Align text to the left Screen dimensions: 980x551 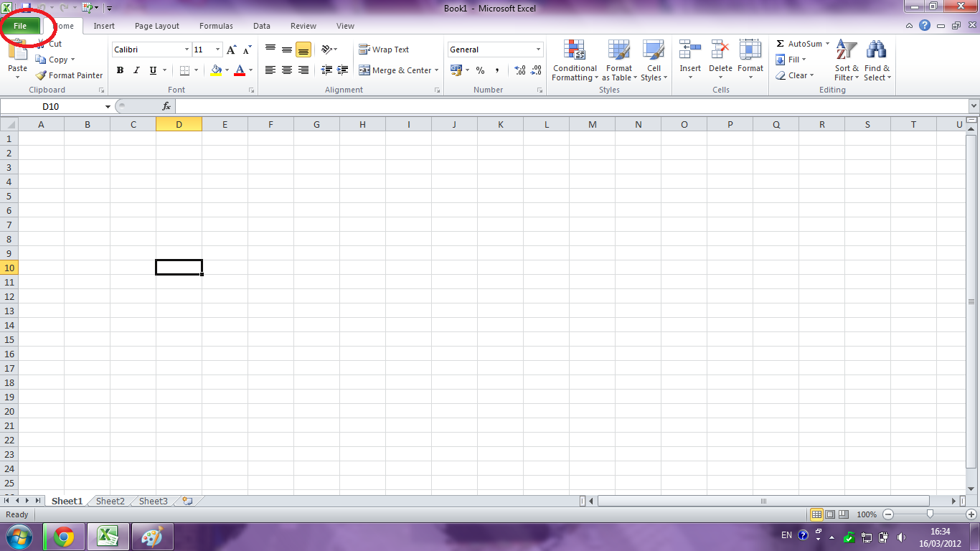[270, 70]
